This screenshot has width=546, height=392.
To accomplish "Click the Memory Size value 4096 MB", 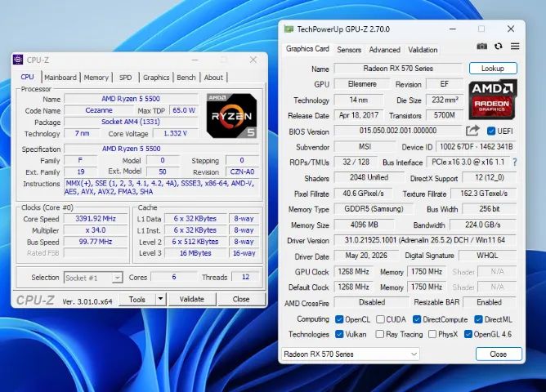I will [x=364, y=225].
